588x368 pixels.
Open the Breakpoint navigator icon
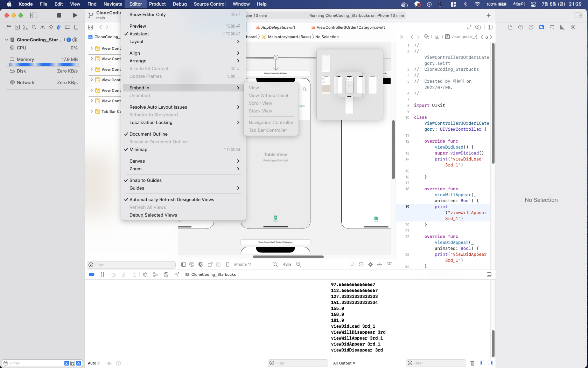(68, 27)
